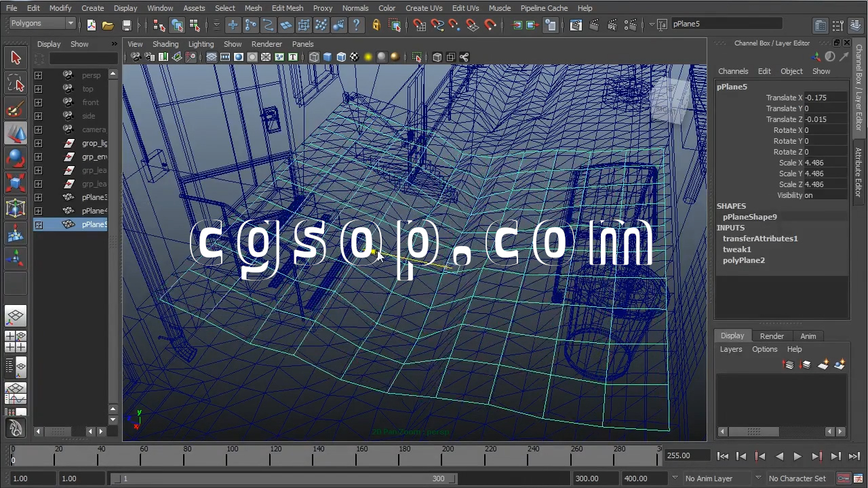The image size is (868, 488).
Task: Click the object name field showing pPlane5
Action: click(726, 24)
